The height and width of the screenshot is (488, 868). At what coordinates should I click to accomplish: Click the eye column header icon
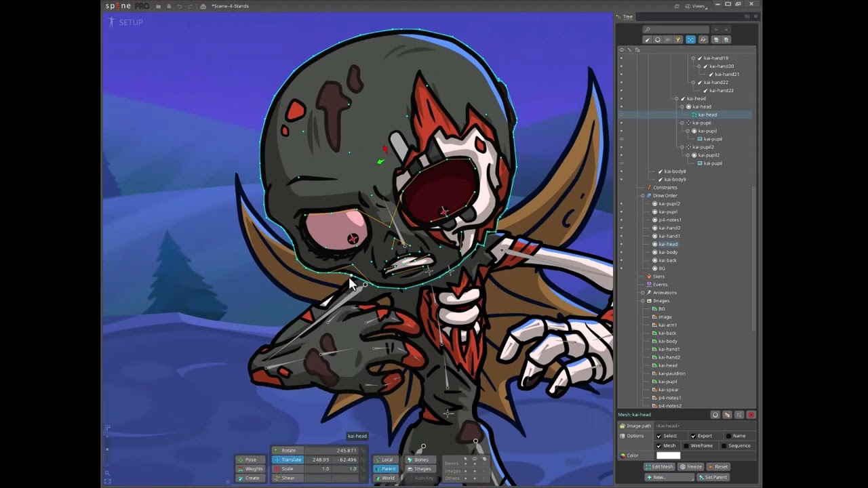[621, 49]
